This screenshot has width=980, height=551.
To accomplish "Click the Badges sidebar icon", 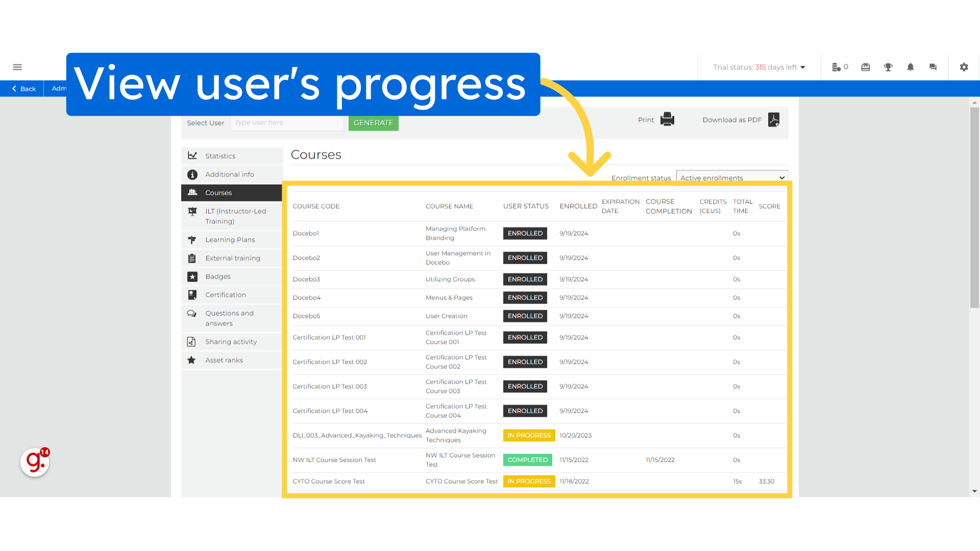I will click(191, 276).
